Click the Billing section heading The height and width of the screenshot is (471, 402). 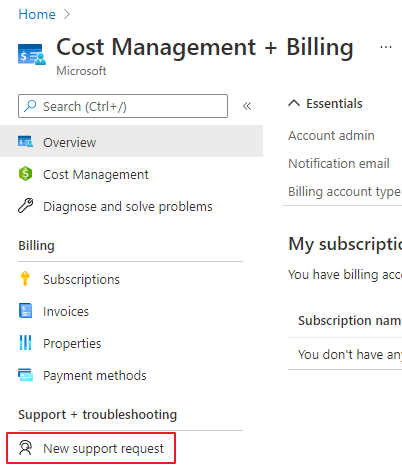[x=36, y=246]
